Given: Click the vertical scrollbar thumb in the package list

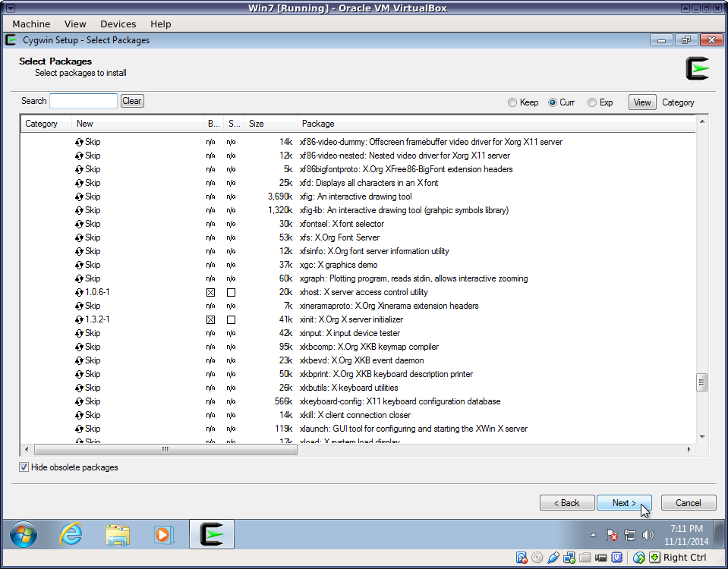Looking at the screenshot, I should click(x=701, y=382).
